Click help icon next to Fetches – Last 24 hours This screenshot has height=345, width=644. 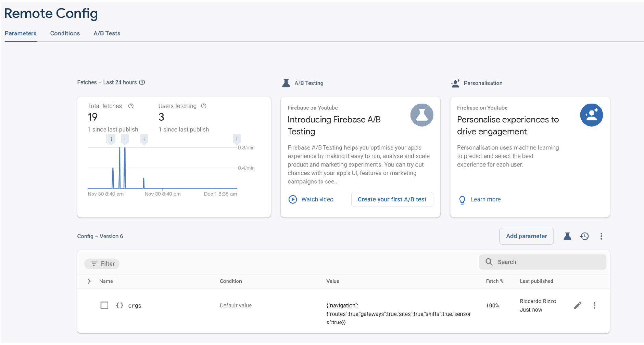point(142,82)
